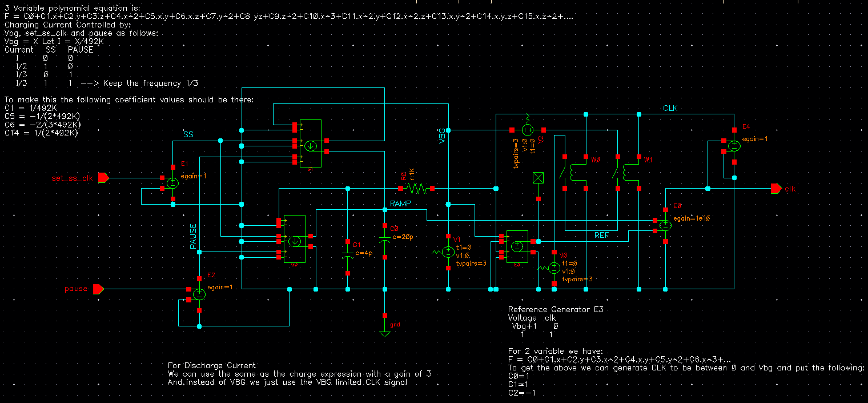The height and width of the screenshot is (403, 868).
Task: Select source E1 on set_ss_clk path
Action: [172, 183]
